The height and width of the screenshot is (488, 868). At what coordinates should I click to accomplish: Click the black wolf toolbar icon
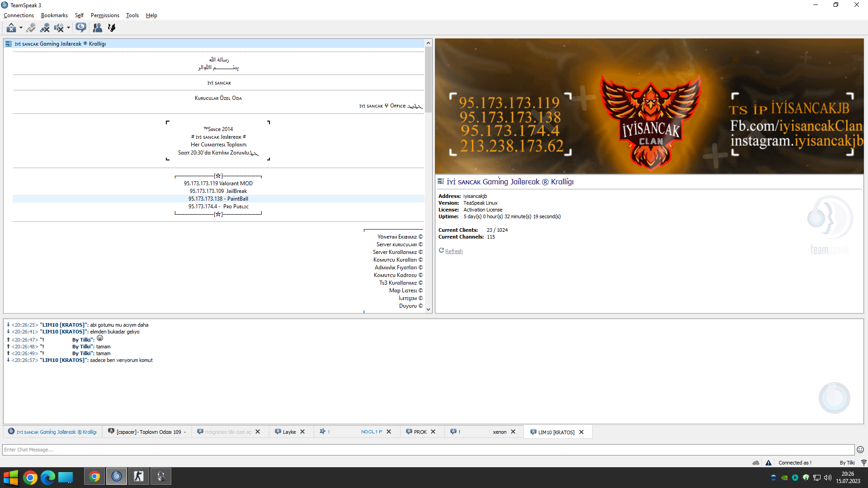point(112,28)
